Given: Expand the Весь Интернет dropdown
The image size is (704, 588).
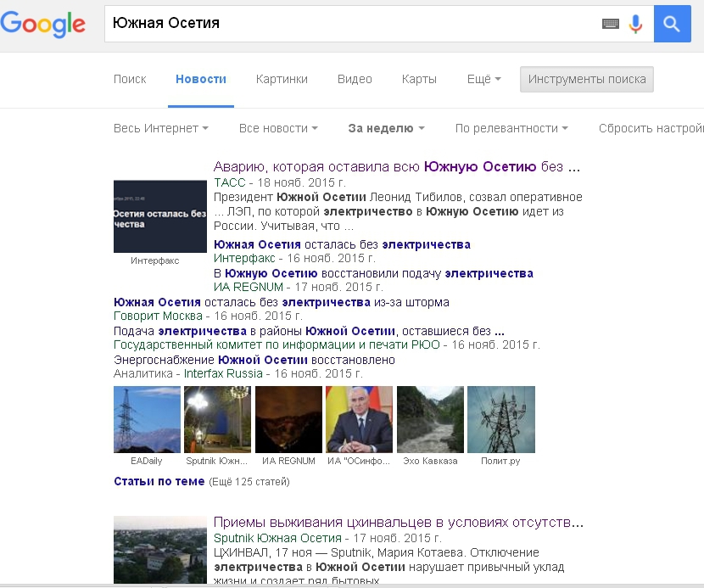Looking at the screenshot, I should [161, 128].
